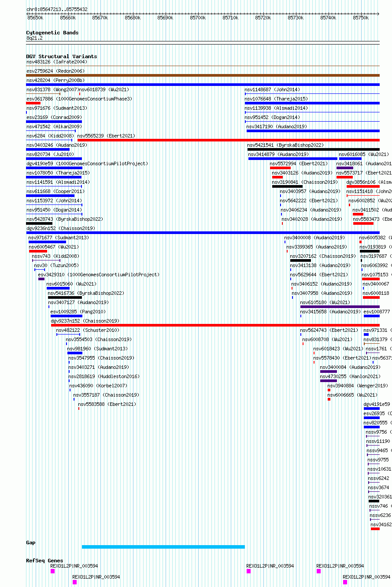The width and height of the screenshot is (392, 587).
Task: Open dgv4190e59 (1000GenomesConsortiumPilotProject) label
Action: pyautogui.click(x=87, y=163)
